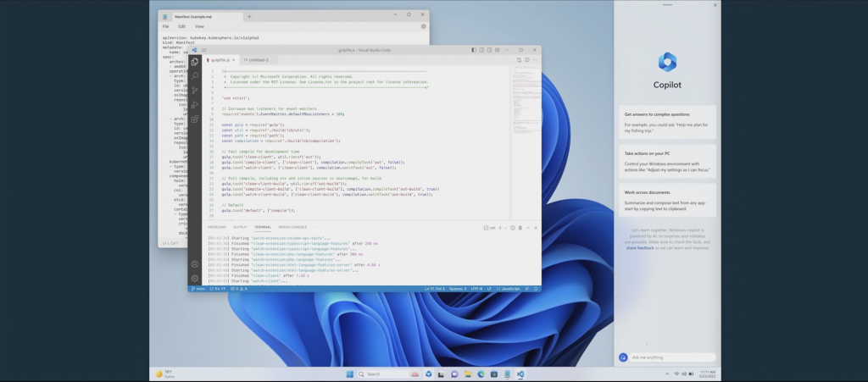Toggle the bottom panel layout icon

click(x=481, y=50)
